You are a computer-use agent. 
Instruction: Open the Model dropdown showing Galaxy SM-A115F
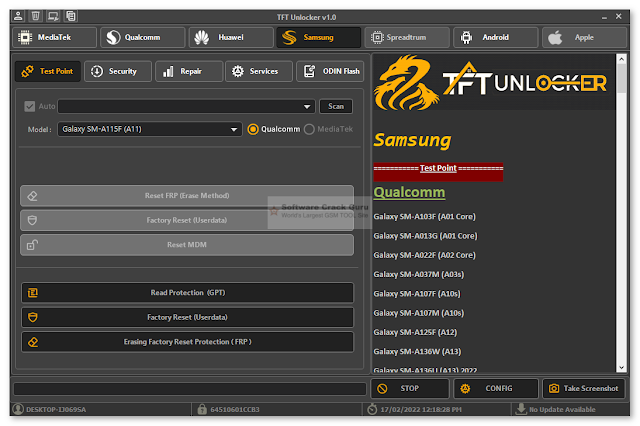tap(150, 129)
